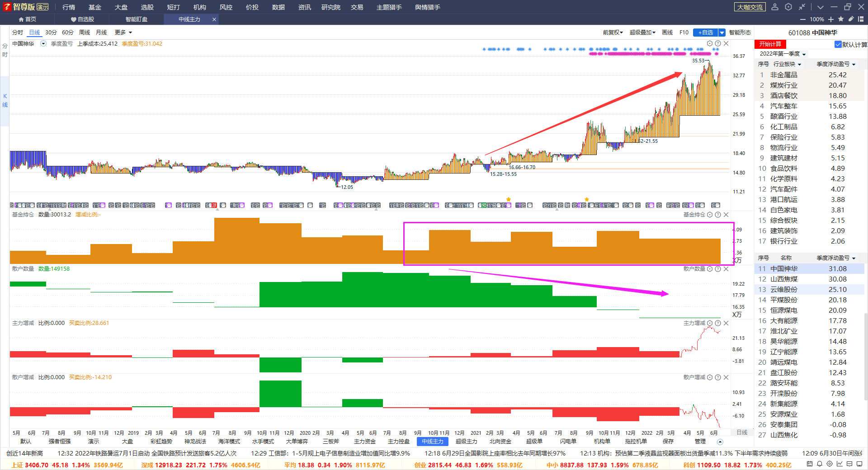Expand the arrow next to +自选

[x=722, y=33]
